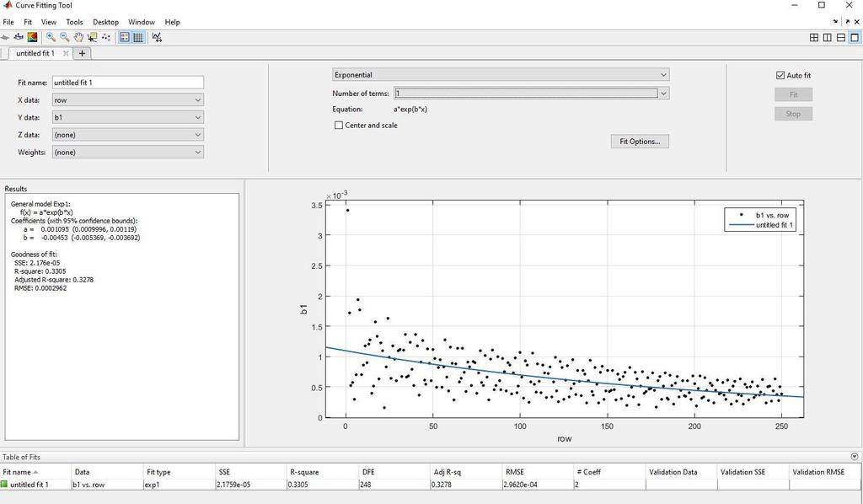Image resolution: width=863 pixels, height=504 pixels.
Task: Click the Data column header
Action: 108,472
